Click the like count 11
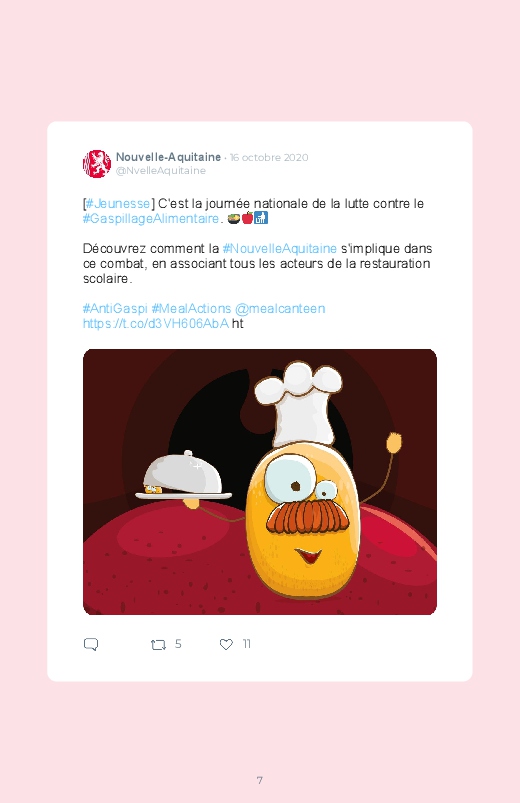The width and height of the screenshot is (520, 803). point(246,644)
